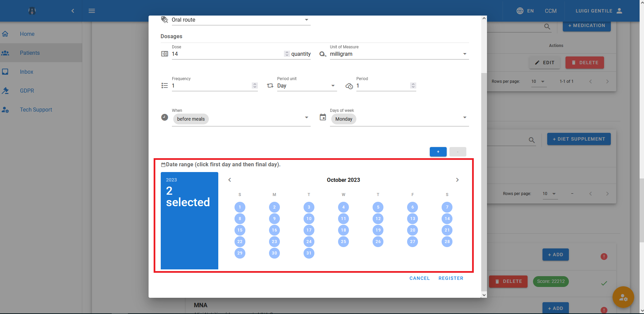This screenshot has width=644, height=314.
Task: Click the red DELETE button under Actions
Action: pyautogui.click(x=585, y=63)
